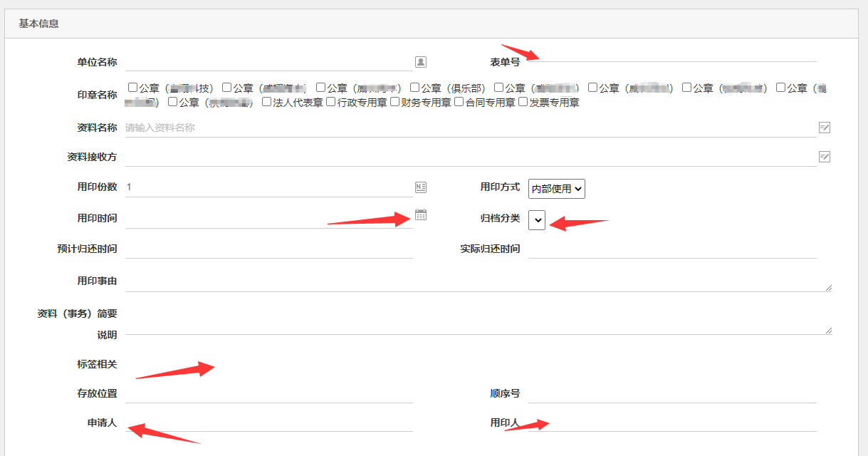This screenshot has height=456, width=868.
Task: Click the selection icon beside 资料名称
Action: 825,127
